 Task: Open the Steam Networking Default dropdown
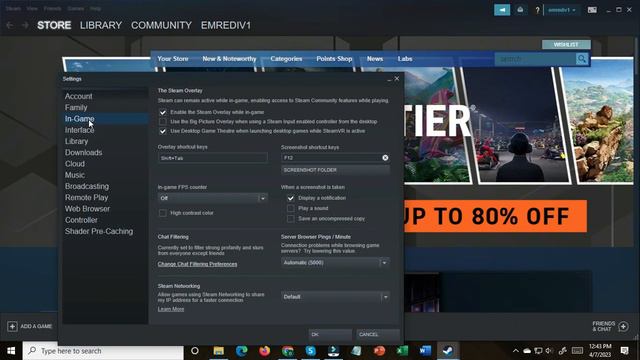335,297
